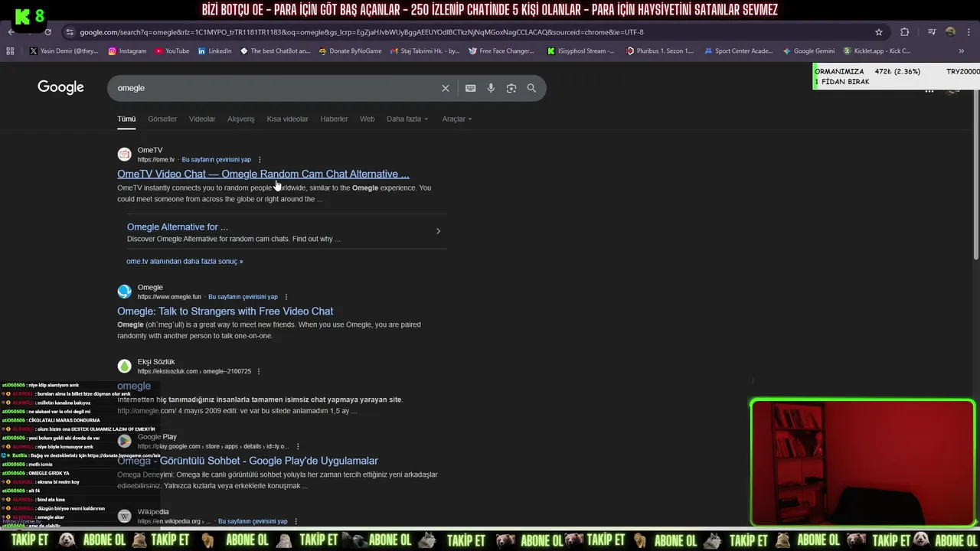This screenshot has height=551, width=980.
Task: Translate the Wikipedia page link
Action: (253, 521)
